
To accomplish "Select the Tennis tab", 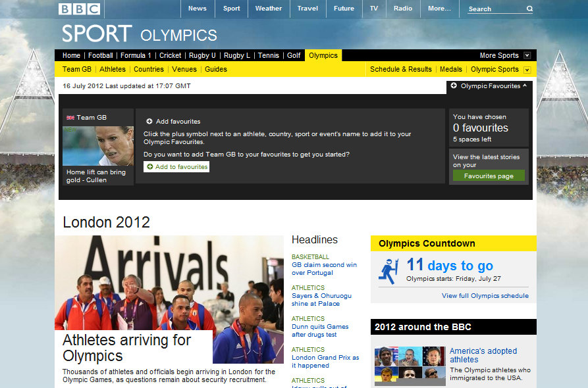I will click(x=269, y=55).
